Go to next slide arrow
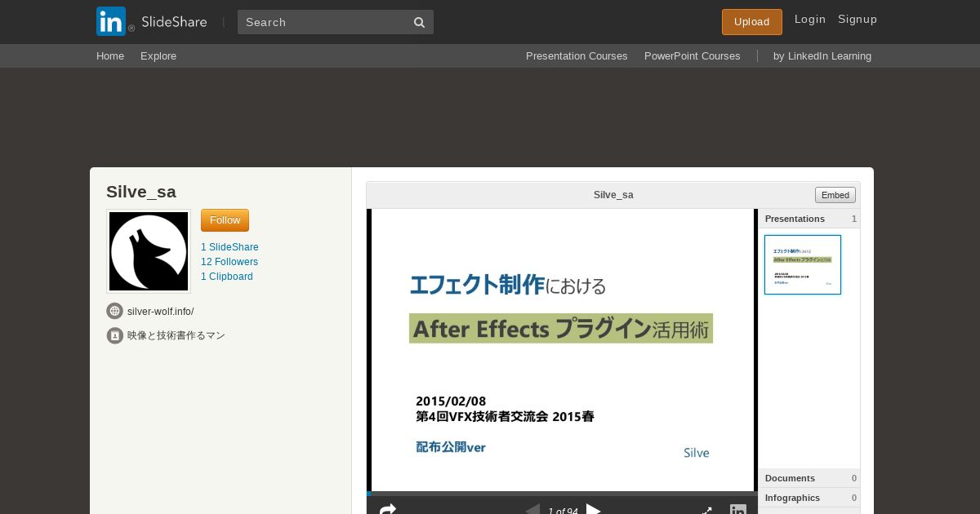This screenshot has width=980, height=514. [594, 510]
